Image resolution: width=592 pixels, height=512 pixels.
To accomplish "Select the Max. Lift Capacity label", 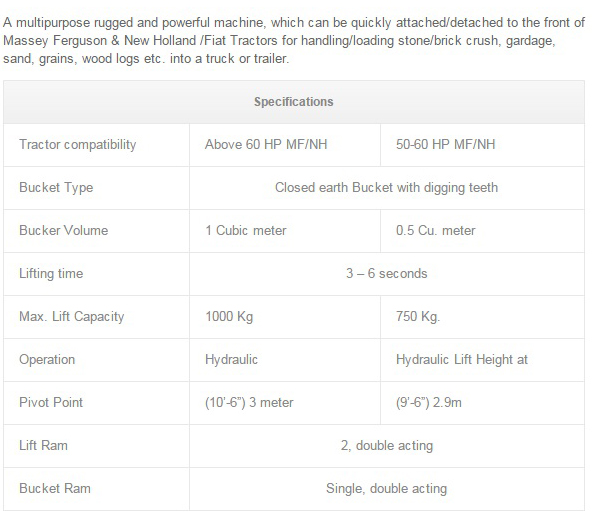I will [x=72, y=317].
